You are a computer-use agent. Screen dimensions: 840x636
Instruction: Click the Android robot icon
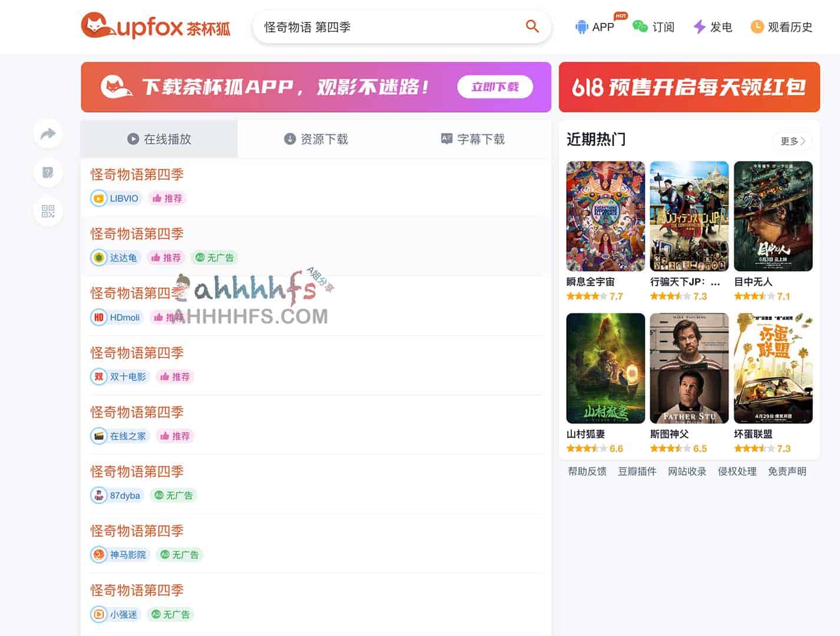click(x=581, y=27)
